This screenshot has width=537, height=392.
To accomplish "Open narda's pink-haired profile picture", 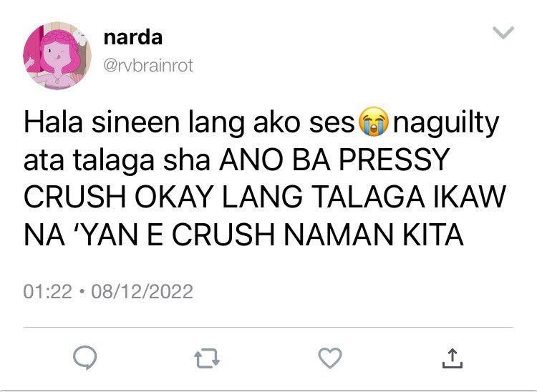I will [57, 56].
